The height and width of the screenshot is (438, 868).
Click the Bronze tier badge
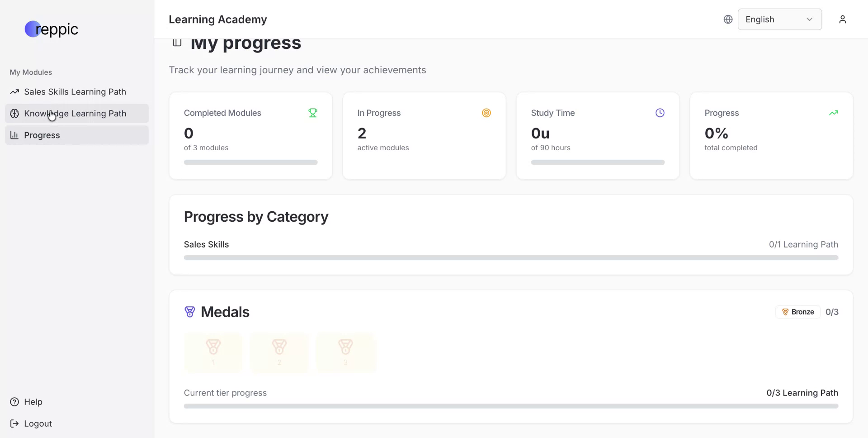click(798, 312)
